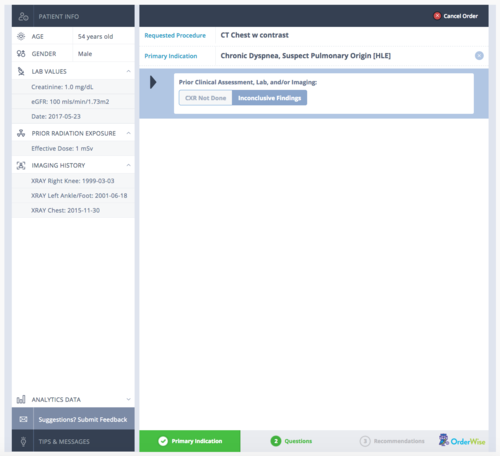Click the envelope icon beside Submit Feedback
The height and width of the screenshot is (456, 500).
coord(23,419)
